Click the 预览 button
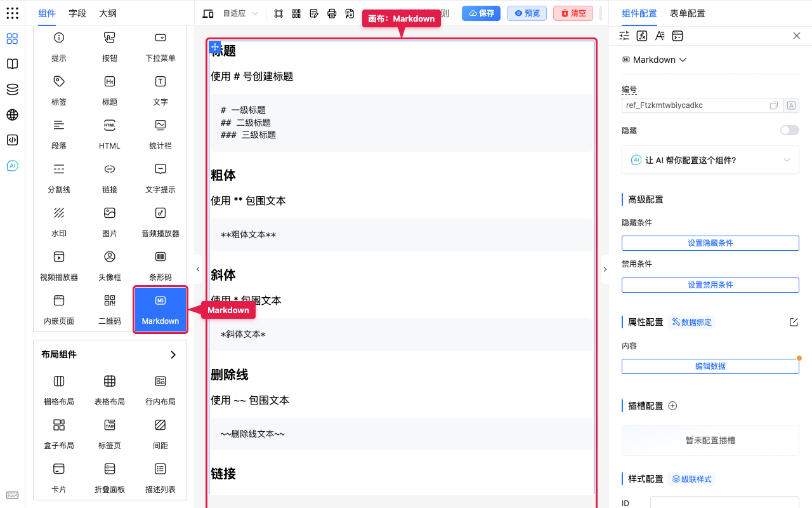This screenshot has width=812, height=508. coord(527,13)
